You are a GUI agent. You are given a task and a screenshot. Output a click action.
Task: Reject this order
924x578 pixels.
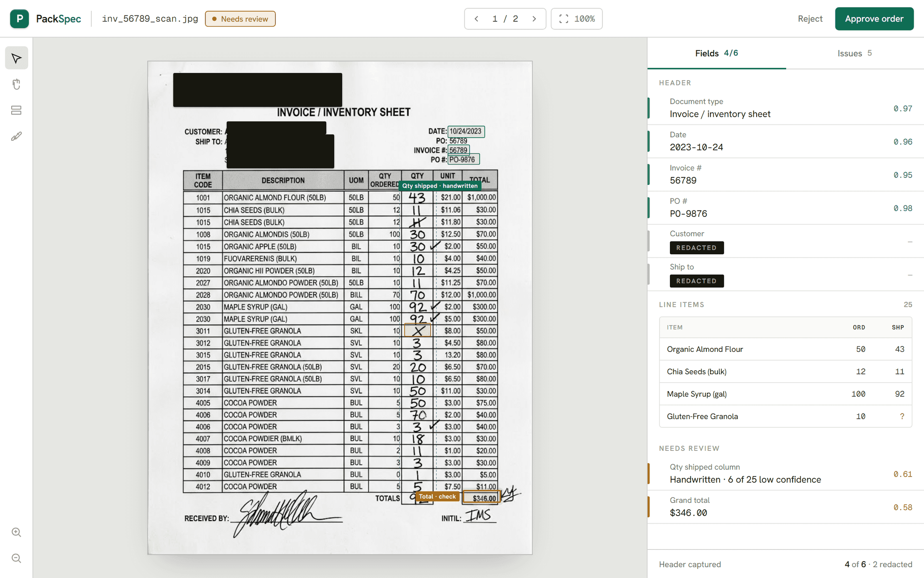click(x=810, y=18)
